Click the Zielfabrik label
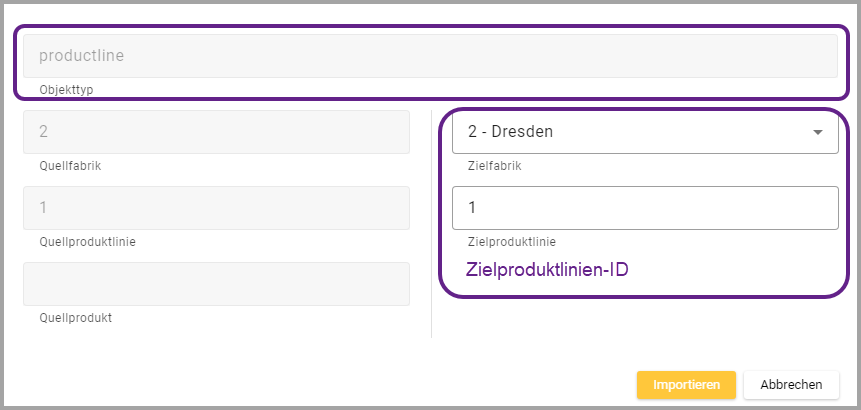Image resolution: width=861 pixels, height=410 pixels. pos(495,166)
